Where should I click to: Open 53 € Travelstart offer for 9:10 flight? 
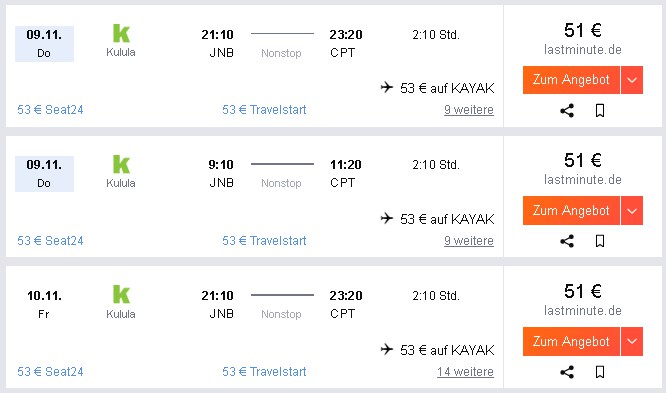point(264,241)
